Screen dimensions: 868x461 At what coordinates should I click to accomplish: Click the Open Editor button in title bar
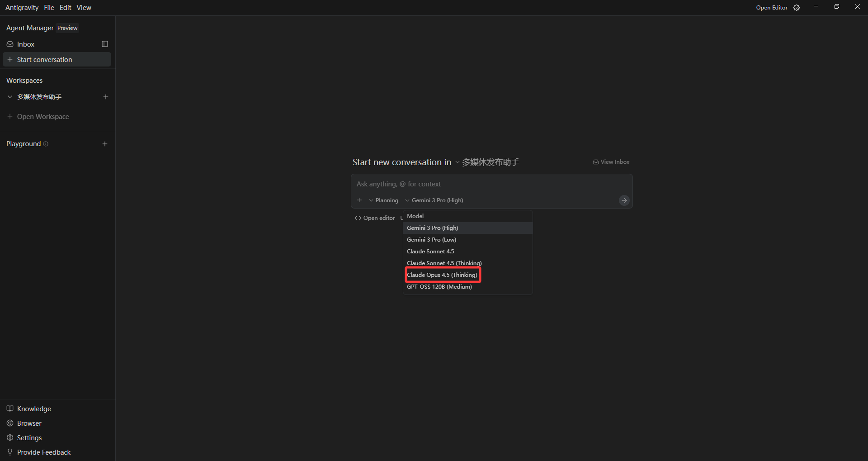[x=771, y=8]
